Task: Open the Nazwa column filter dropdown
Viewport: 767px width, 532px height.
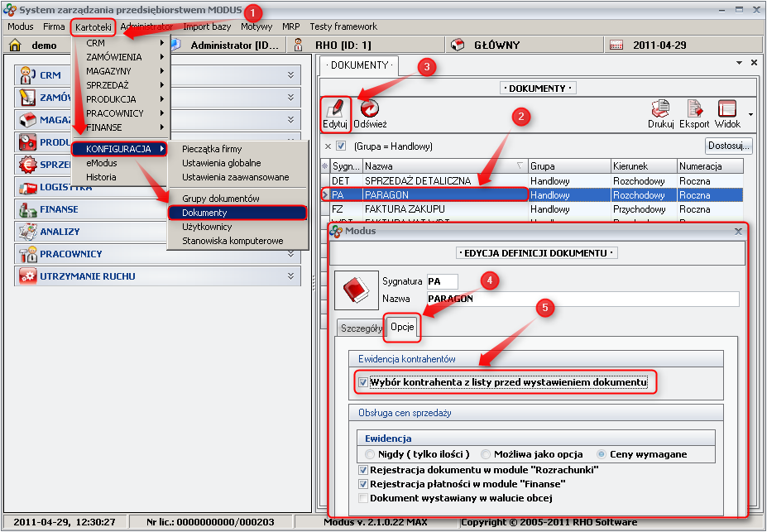Action: 520,166
